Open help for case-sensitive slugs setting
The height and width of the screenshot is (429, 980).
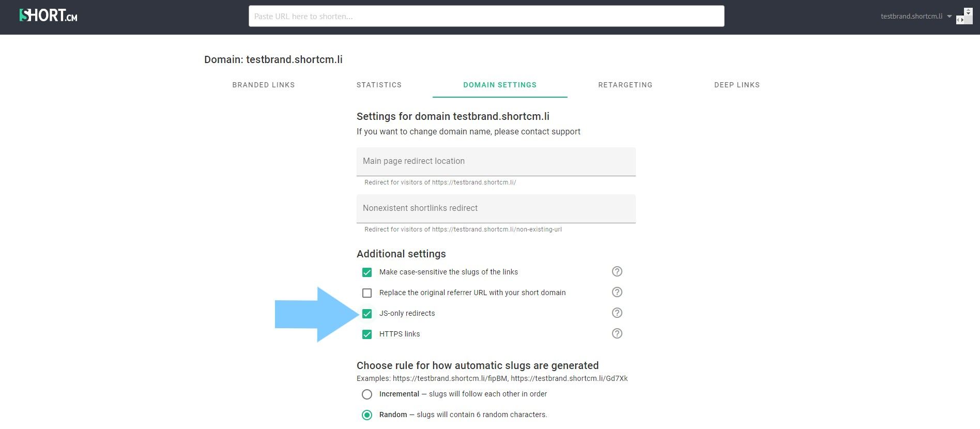pos(617,271)
